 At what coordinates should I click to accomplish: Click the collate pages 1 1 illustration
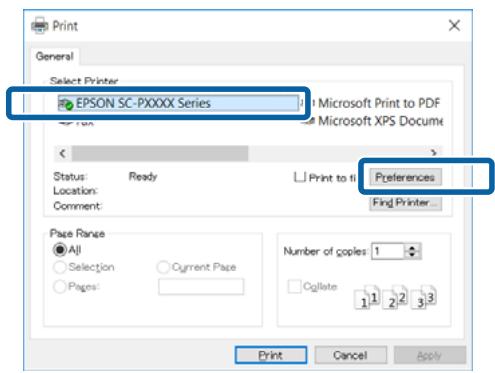(x=368, y=297)
